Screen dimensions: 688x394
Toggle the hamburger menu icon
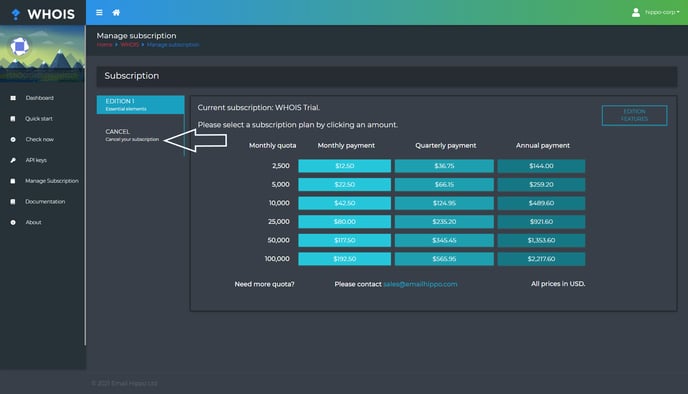pyautogui.click(x=100, y=13)
